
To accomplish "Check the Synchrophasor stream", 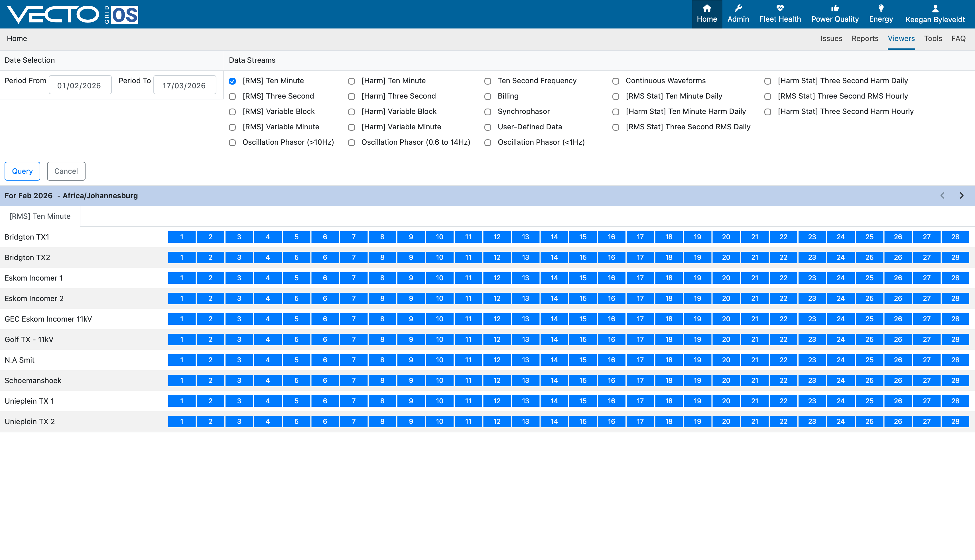I will tap(487, 112).
